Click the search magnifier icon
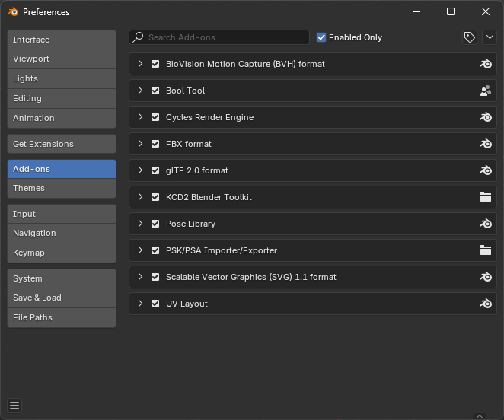Image resolution: width=504 pixels, height=420 pixels. coord(139,37)
